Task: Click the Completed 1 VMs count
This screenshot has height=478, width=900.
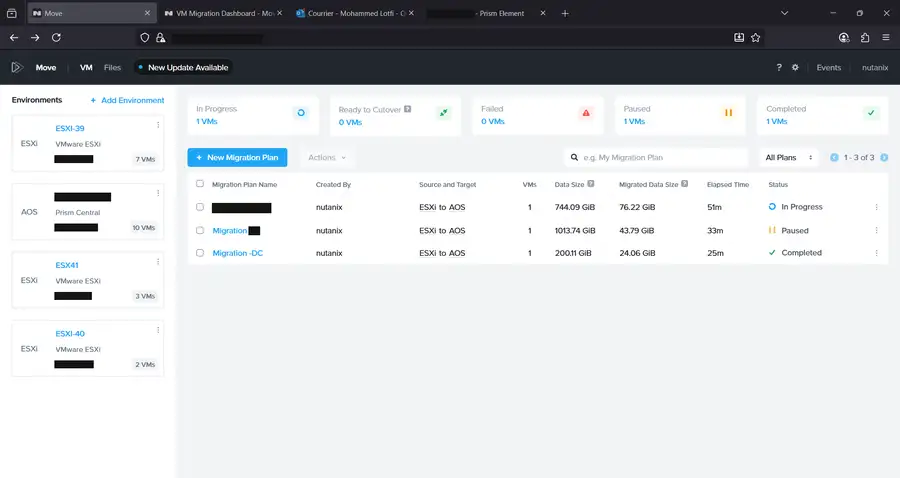Action: point(777,121)
